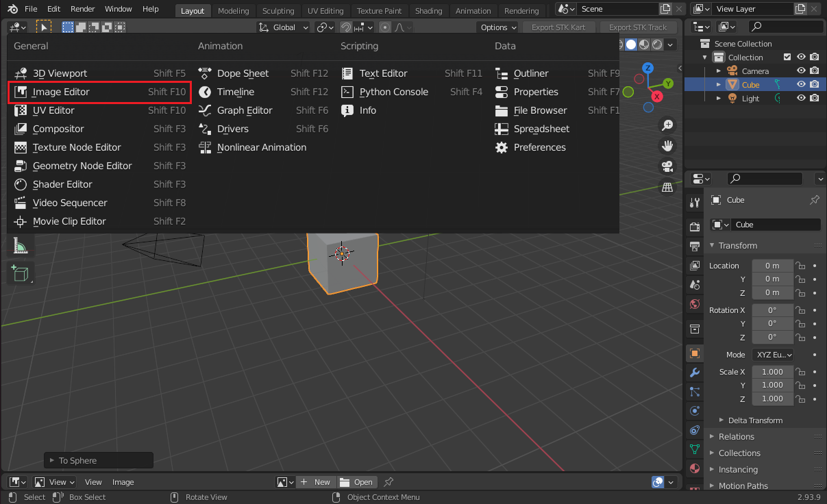Expand the Delta Transform section
The height and width of the screenshot is (504, 827).
point(754,420)
